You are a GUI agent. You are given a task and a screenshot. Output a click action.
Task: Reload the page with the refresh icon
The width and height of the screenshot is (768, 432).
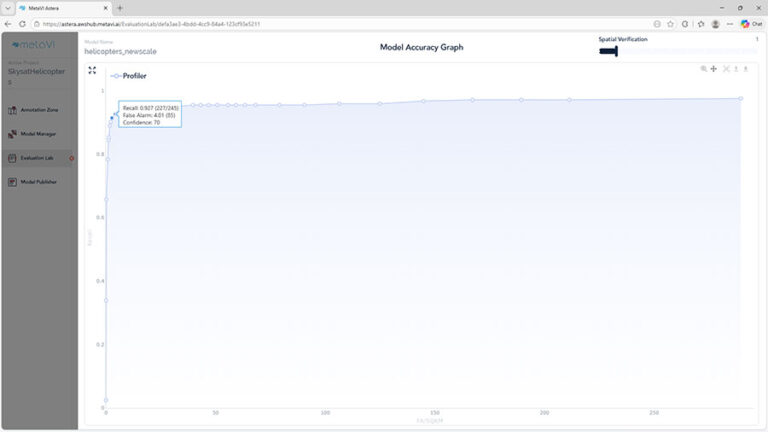22,24
